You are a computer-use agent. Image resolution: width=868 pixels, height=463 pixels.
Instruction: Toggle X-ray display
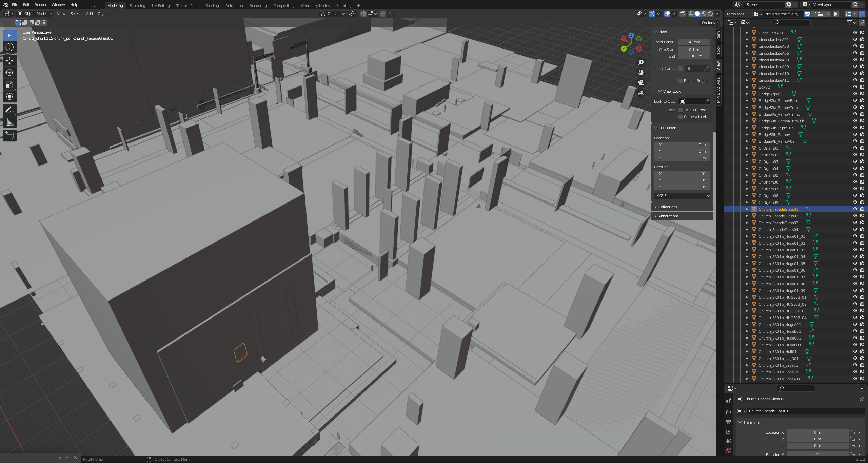click(682, 14)
